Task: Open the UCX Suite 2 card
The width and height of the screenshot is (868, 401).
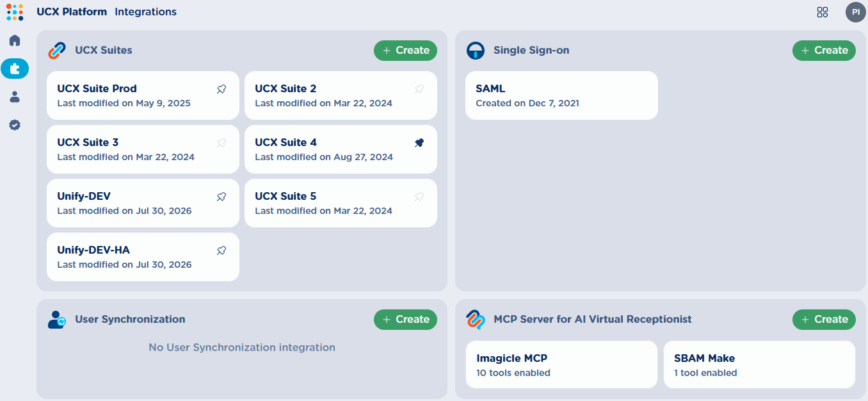Action: [x=341, y=95]
